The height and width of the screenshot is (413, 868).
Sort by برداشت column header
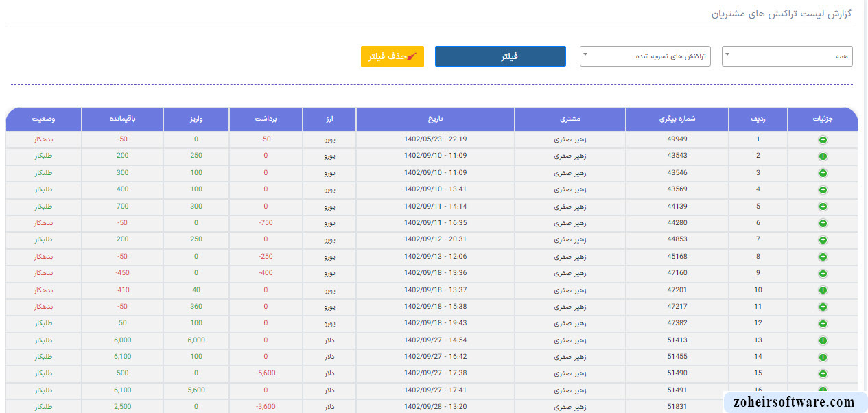point(266,119)
